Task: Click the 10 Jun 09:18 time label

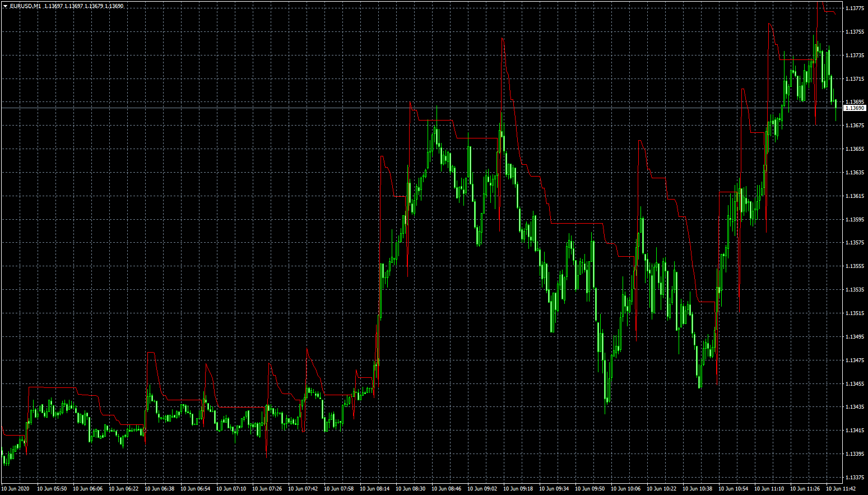Action: 518,489
